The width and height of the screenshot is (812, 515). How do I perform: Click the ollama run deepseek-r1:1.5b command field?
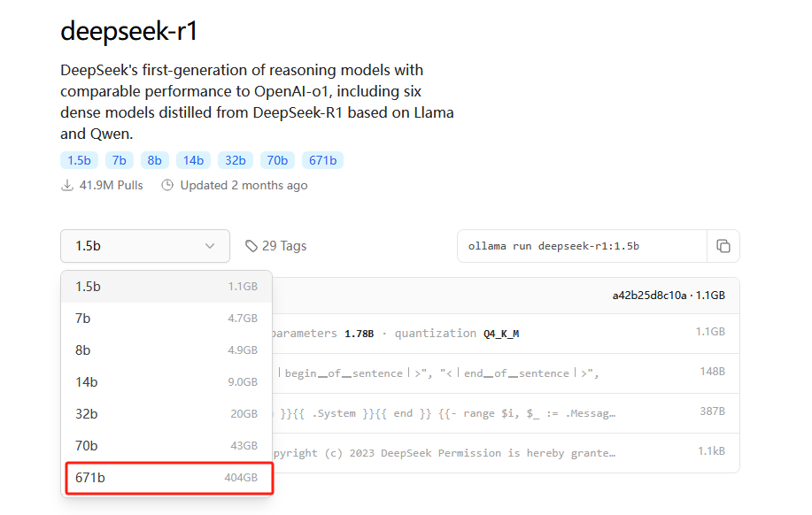[582, 246]
